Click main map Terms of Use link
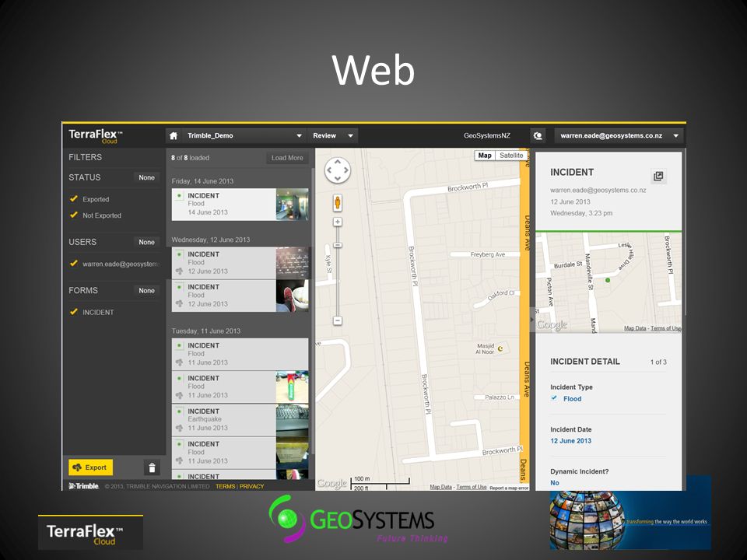Screen dimensions: 747x560 (472, 487)
